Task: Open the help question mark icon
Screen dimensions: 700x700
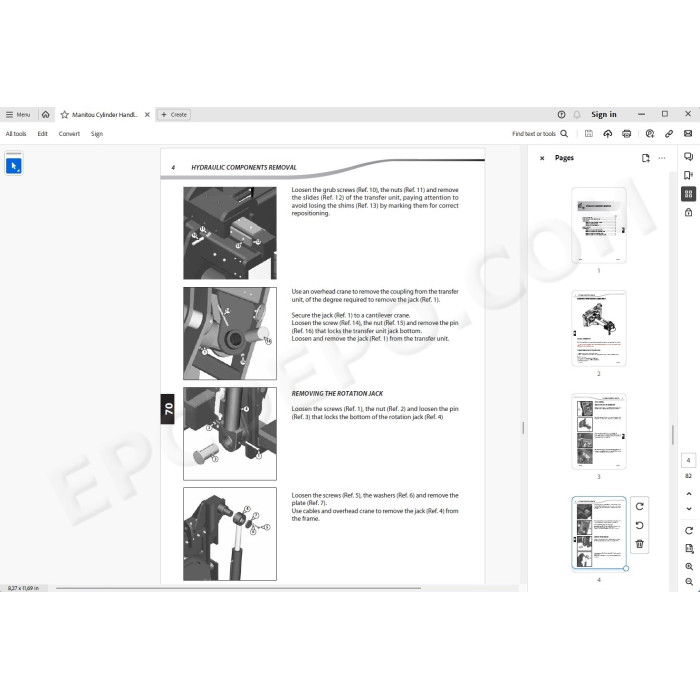Action: point(561,115)
